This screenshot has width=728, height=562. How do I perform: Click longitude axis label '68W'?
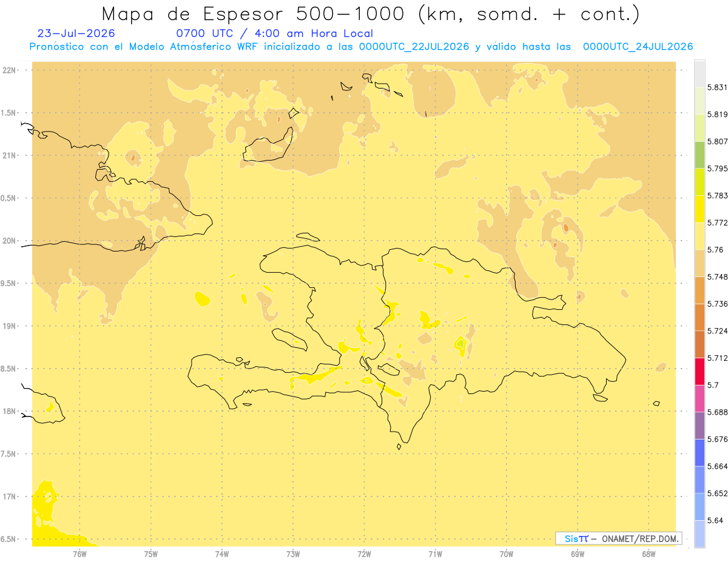(649, 554)
